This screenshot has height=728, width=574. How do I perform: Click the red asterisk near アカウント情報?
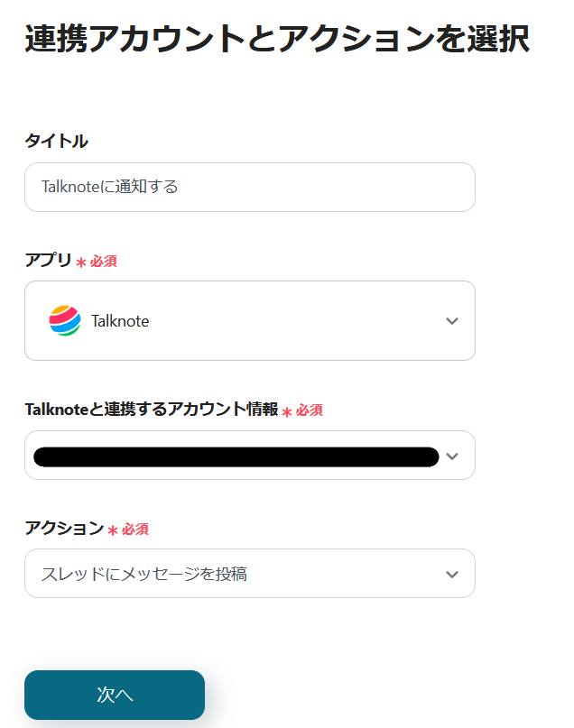(x=285, y=410)
